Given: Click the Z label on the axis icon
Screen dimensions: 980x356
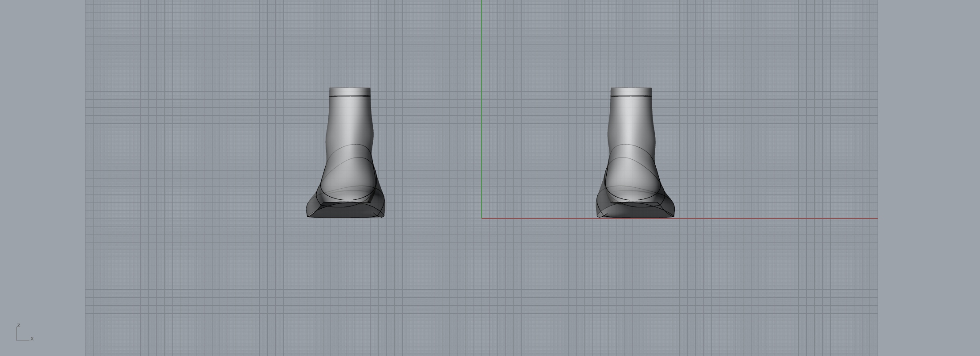Looking at the screenshot, I should coord(19,325).
